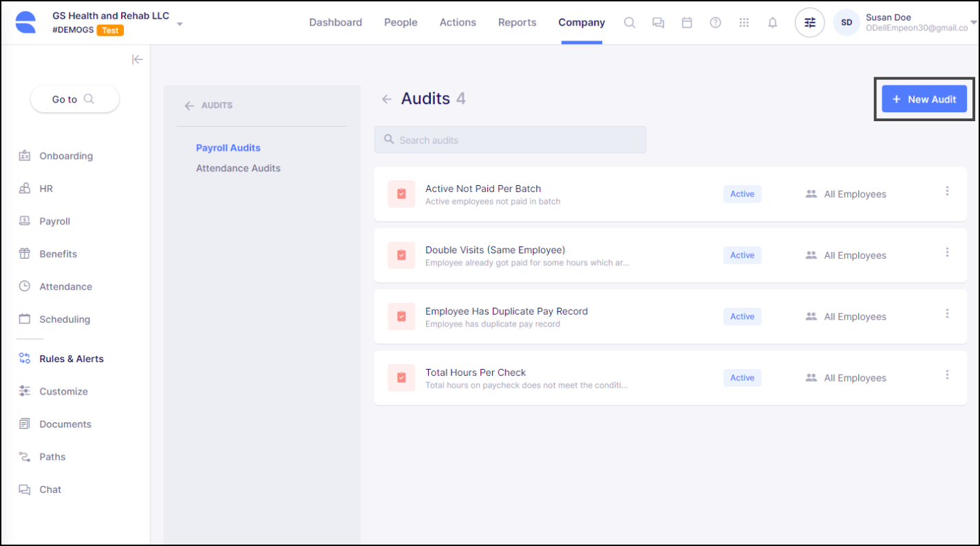Open options menu for Total Hours Per Check
The width and height of the screenshot is (980, 546).
(947, 375)
